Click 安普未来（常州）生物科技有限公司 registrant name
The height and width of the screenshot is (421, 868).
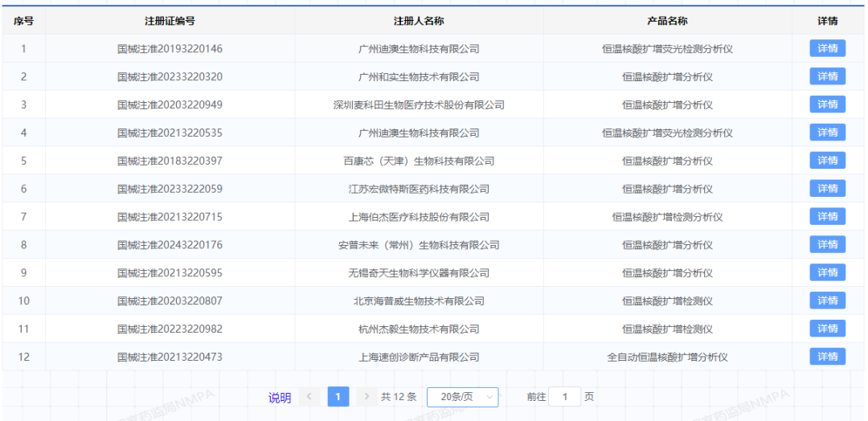point(419,245)
